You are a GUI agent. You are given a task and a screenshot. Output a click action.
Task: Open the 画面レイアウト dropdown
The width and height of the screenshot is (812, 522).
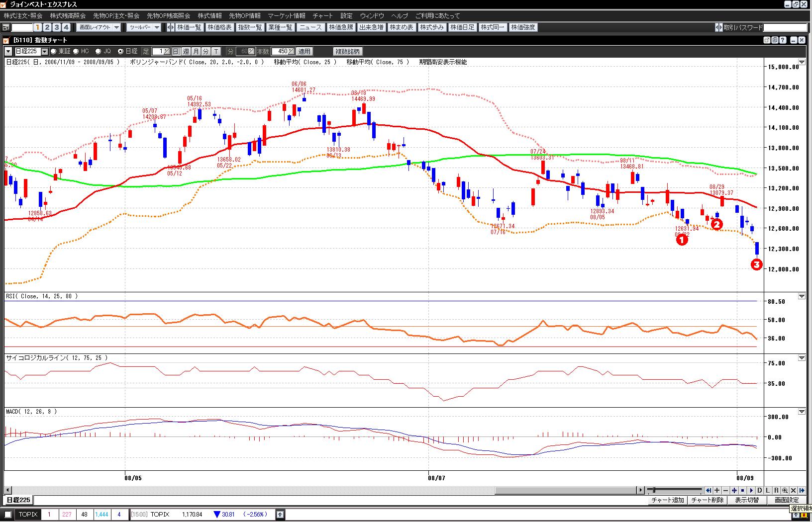pyautogui.click(x=100, y=27)
